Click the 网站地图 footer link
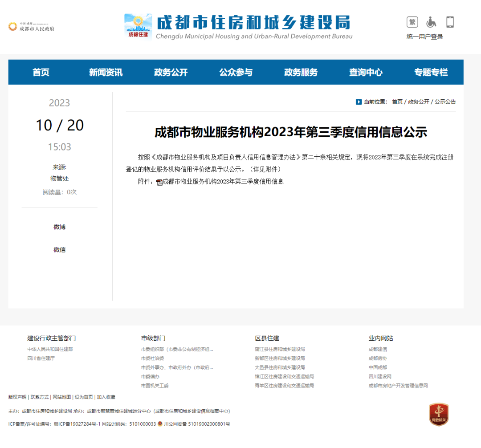 point(61,397)
